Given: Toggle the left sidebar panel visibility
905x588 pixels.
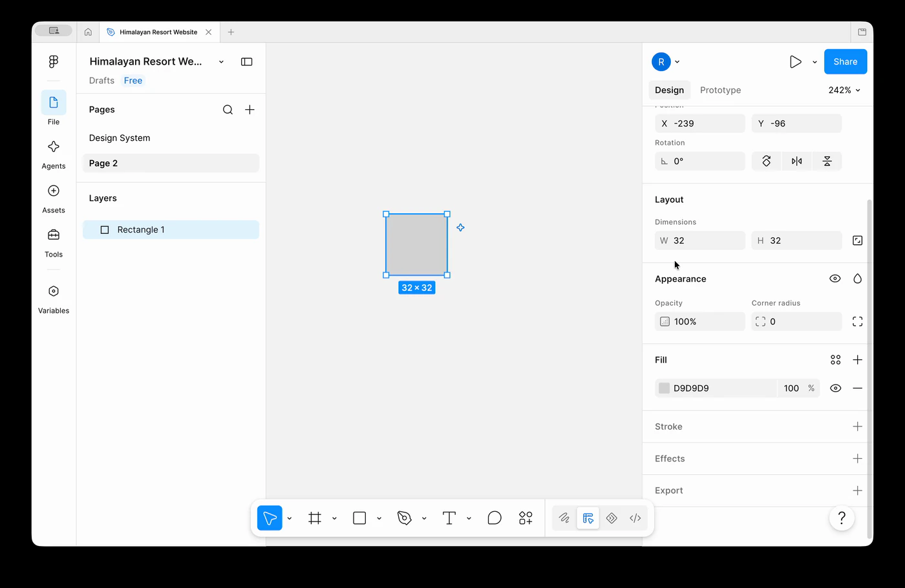Looking at the screenshot, I should tap(247, 61).
